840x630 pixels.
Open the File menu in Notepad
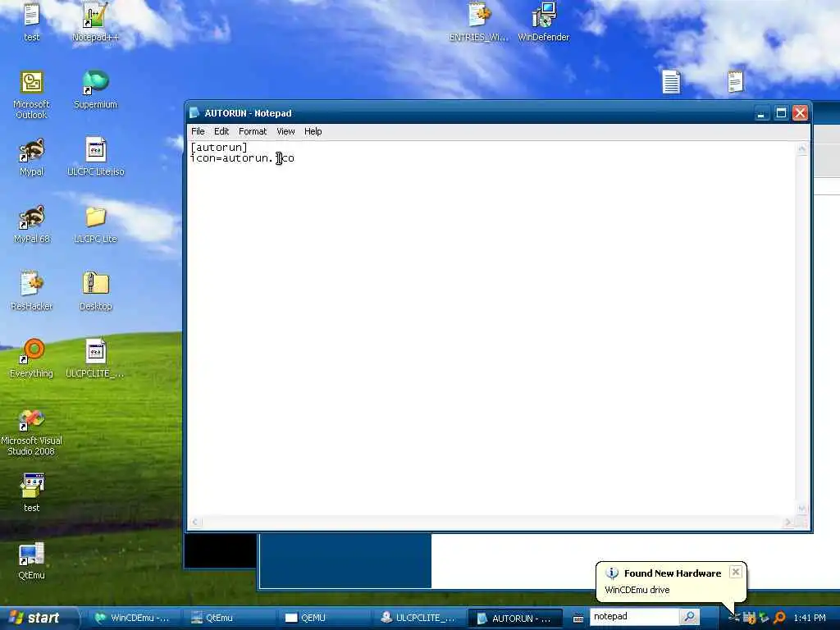[198, 131]
